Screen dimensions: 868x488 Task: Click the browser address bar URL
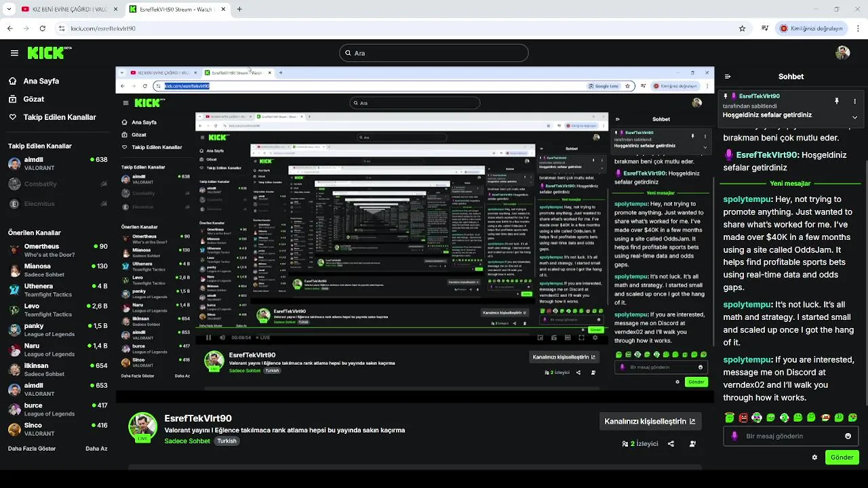[x=103, y=28]
